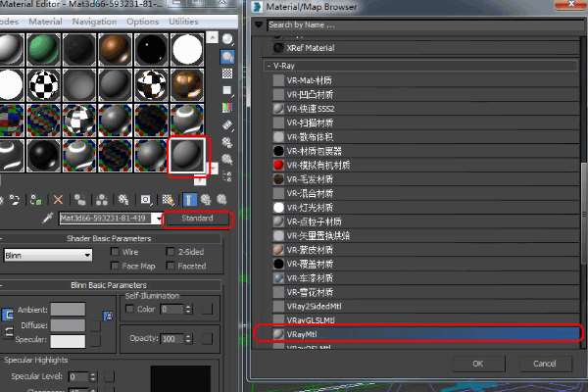588x392 pixels.
Task: Click the Diffuse color swatch
Action: (68, 325)
